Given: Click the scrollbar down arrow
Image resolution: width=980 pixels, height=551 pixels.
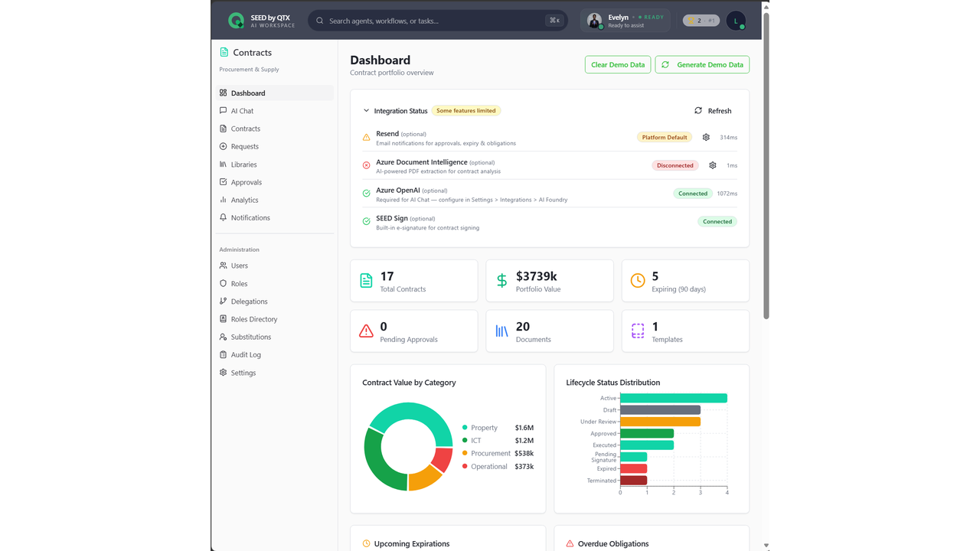Looking at the screenshot, I should (766, 546).
